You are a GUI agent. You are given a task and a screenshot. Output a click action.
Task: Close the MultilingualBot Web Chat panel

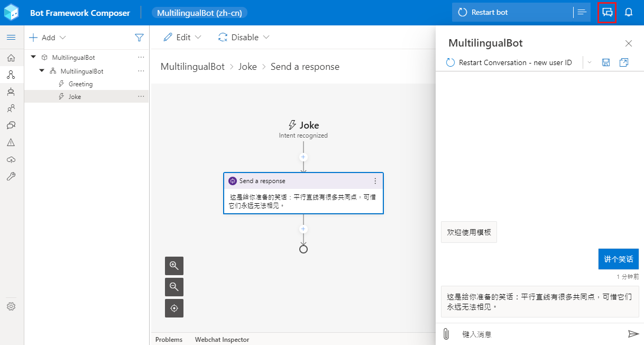point(629,43)
